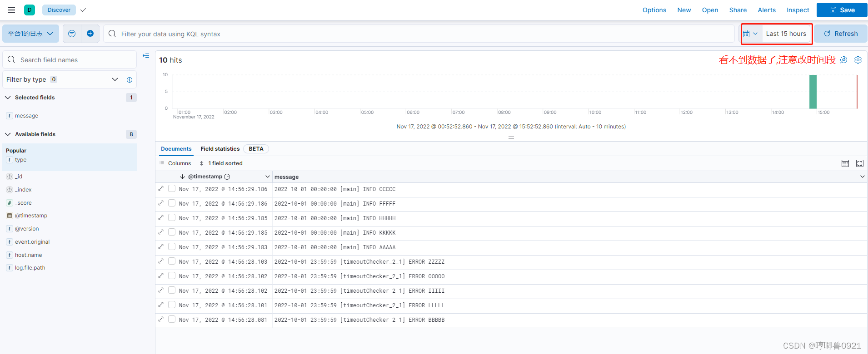868x354 pixels.
Task: Open the Columns selector
Action: coord(175,163)
